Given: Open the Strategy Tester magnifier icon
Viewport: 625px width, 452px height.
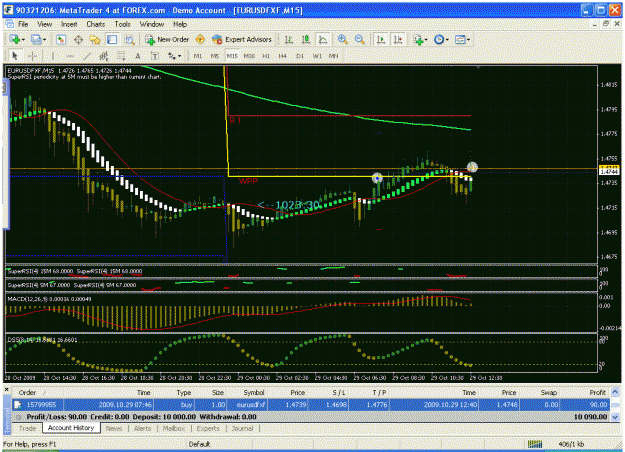Looking at the screenshot, I should point(129,39).
